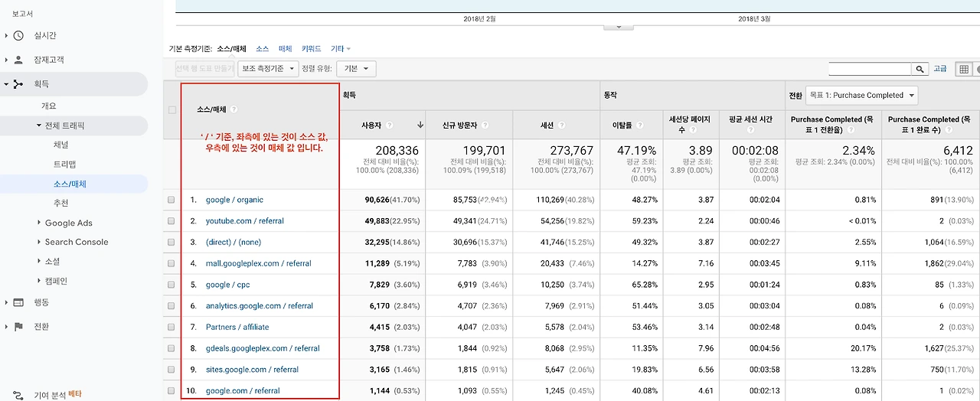Select 소스 primary dimension

click(263, 49)
